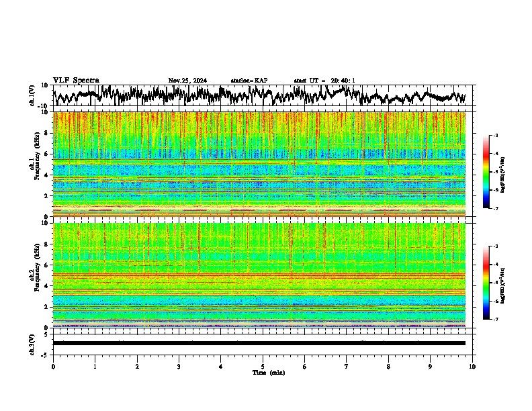Click the ch.1 spectrogram panel

pyautogui.click(x=259, y=164)
